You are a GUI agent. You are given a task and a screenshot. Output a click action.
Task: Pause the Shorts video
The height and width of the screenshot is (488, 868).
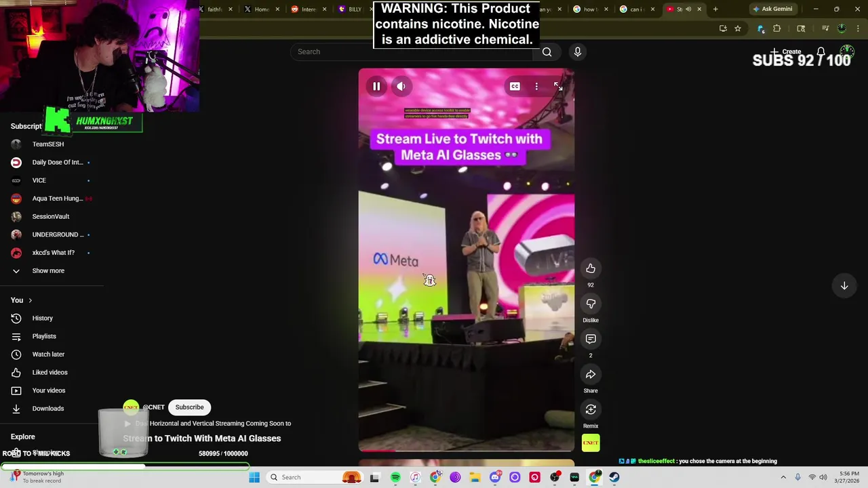coord(376,86)
